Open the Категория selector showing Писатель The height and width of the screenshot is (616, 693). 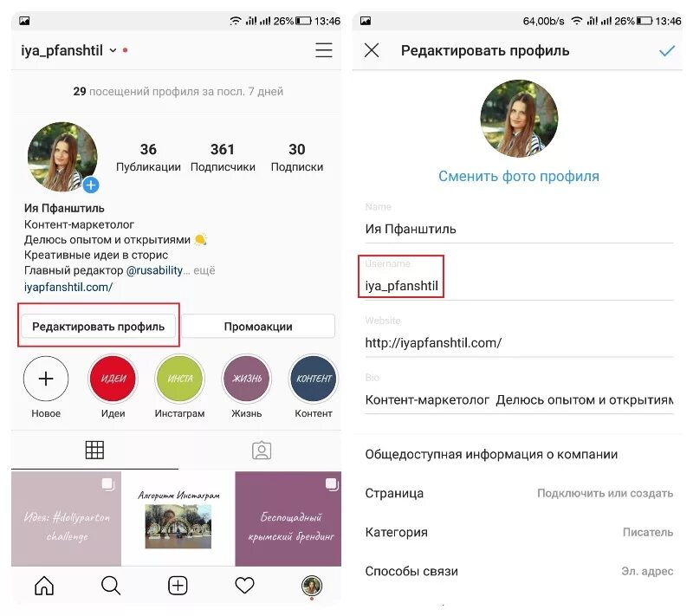pyautogui.click(x=519, y=532)
